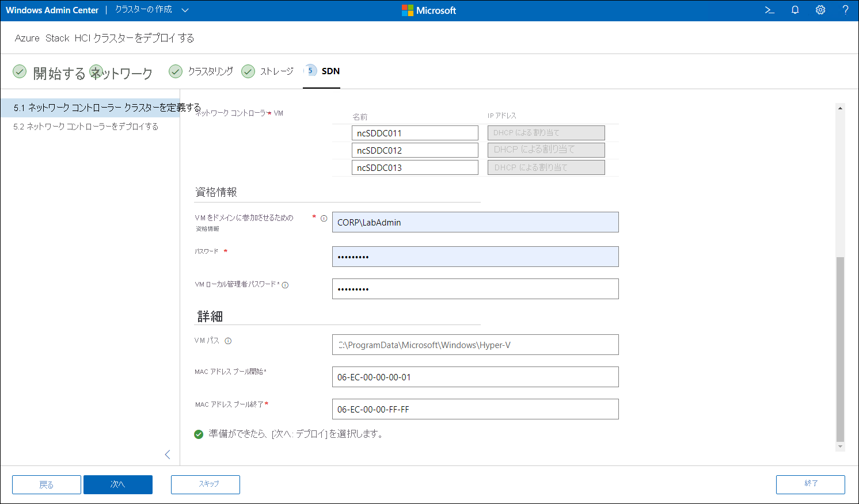Image resolution: width=859 pixels, height=504 pixels.
Task: Click the VM ローカル管理者パスワード field
Action: point(475,289)
